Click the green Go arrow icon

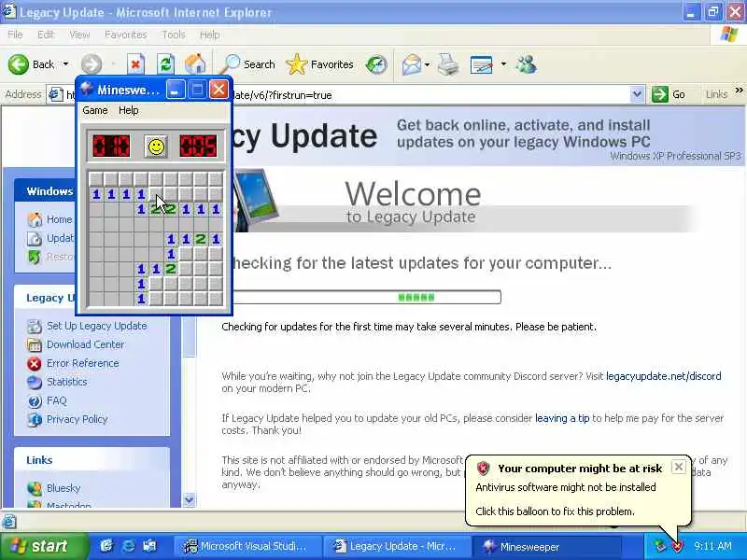660,94
